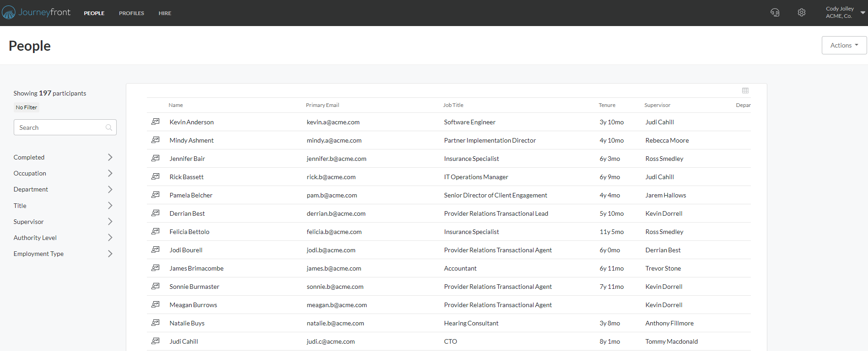The height and width of the screenshot is (351, 868).
Task: Go to the PROFILES nav tab
Action: tap(131, 13)
